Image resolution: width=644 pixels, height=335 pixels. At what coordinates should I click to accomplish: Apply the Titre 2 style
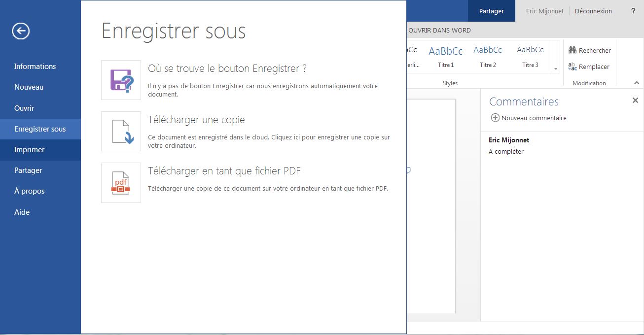488,56
